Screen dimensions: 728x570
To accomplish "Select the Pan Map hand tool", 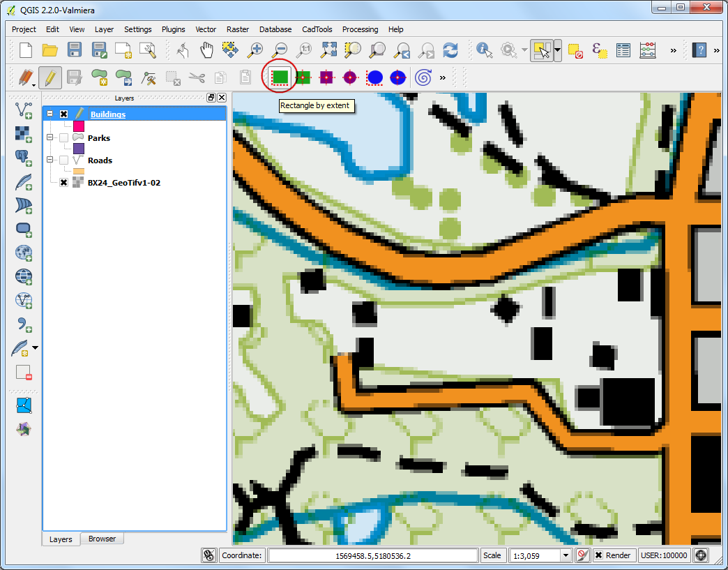I will tap(206, 50).
